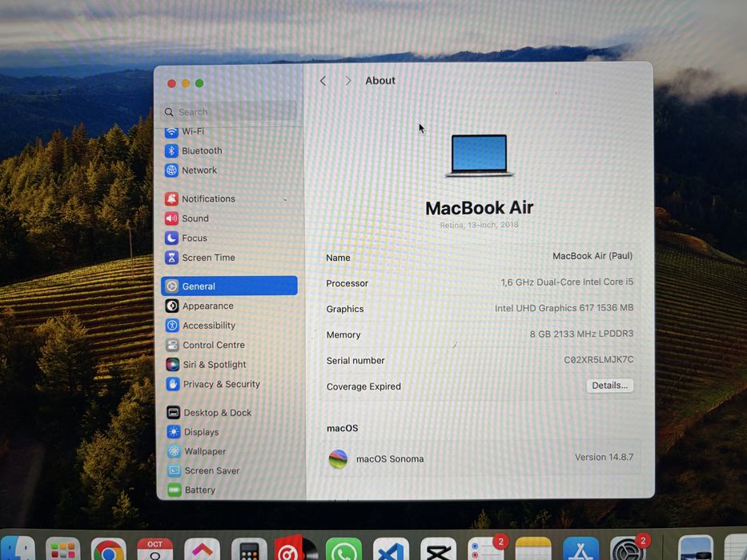Go back with the left chevron

[x=323, y=81]
